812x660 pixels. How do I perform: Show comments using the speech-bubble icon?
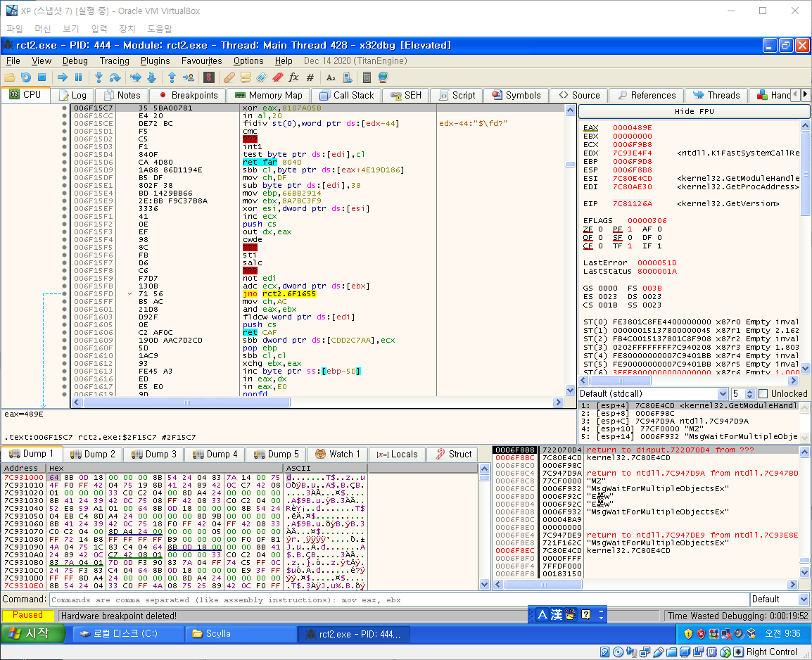246,77
